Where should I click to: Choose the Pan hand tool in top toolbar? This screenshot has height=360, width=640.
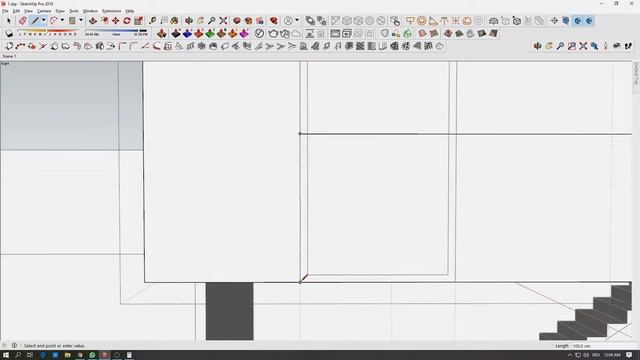pos(200,20)
